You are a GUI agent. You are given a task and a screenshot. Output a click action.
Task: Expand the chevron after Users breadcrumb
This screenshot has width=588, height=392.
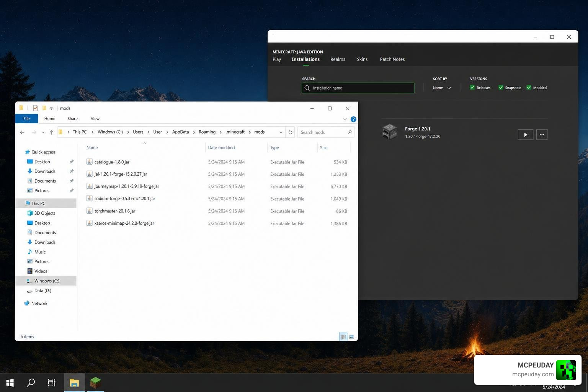click(148, 132)
